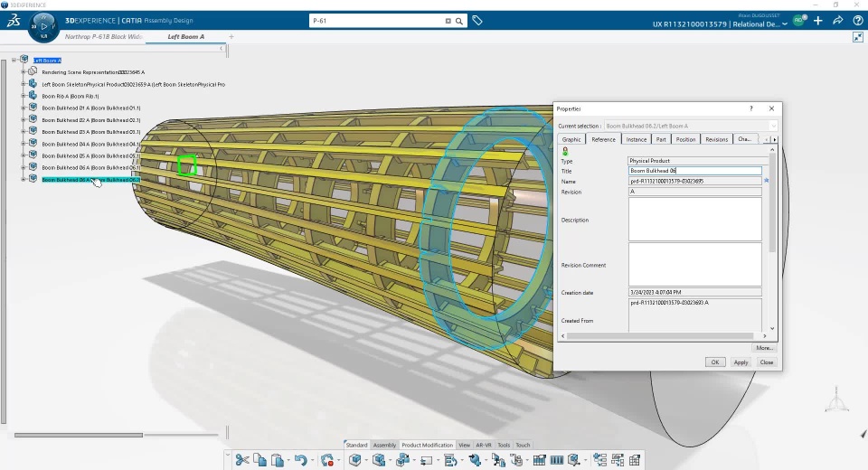Image resolution: width=868 pixels, height=470 pixels.
Task: Click the 3DS logo icon
Action: (14, 21)
